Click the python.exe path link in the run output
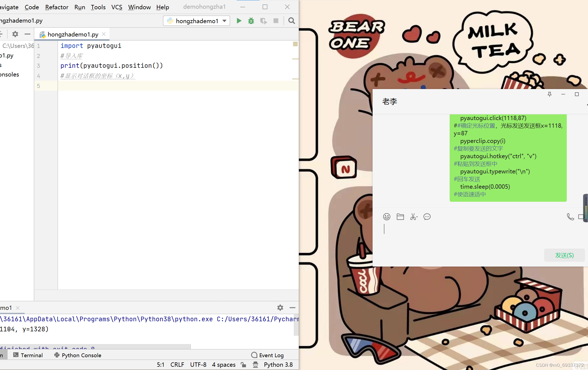This screenshot has height=370, width=588. coord(106,319)
